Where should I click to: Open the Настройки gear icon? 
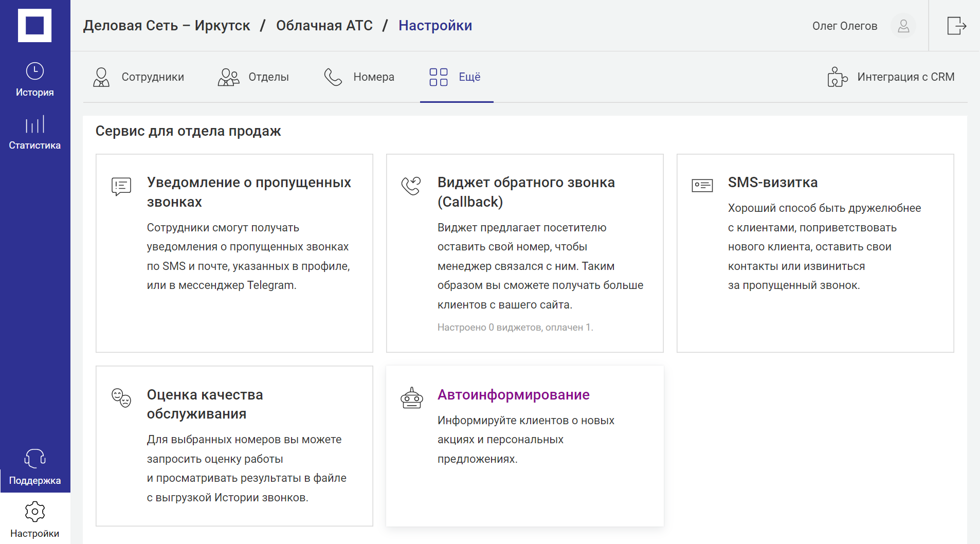coord(35,512)
